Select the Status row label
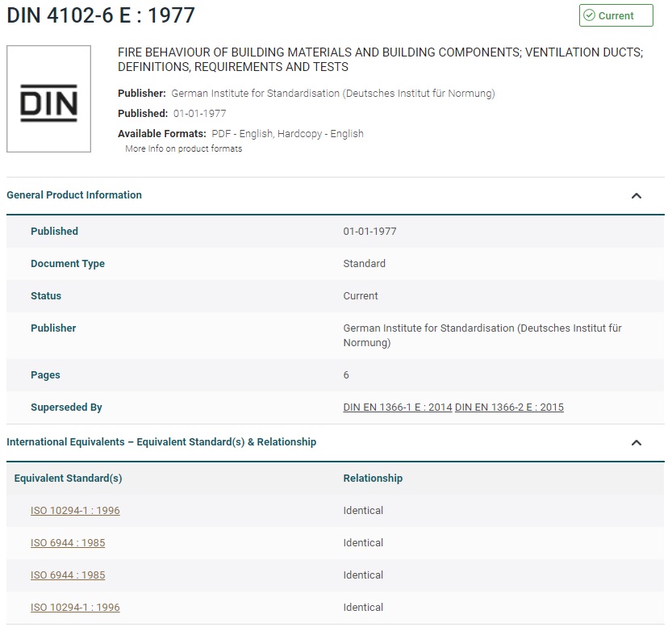The height and width of the screenshot is (627, 672). pyautogui.click(x=46, y=295)
